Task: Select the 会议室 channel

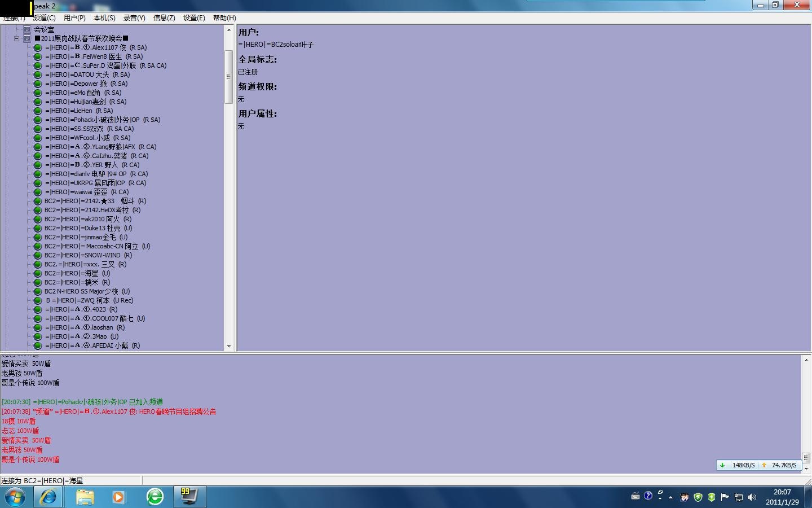Action: pos(44,29)
